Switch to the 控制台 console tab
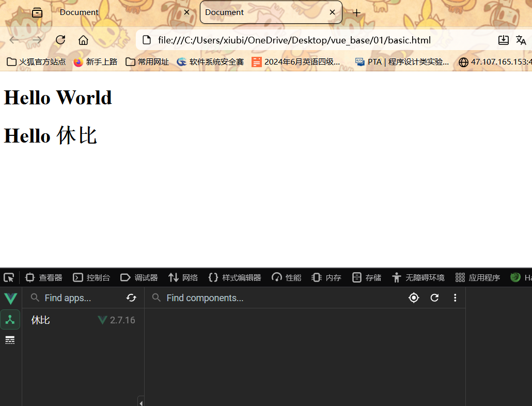 (x=91, y=277)
